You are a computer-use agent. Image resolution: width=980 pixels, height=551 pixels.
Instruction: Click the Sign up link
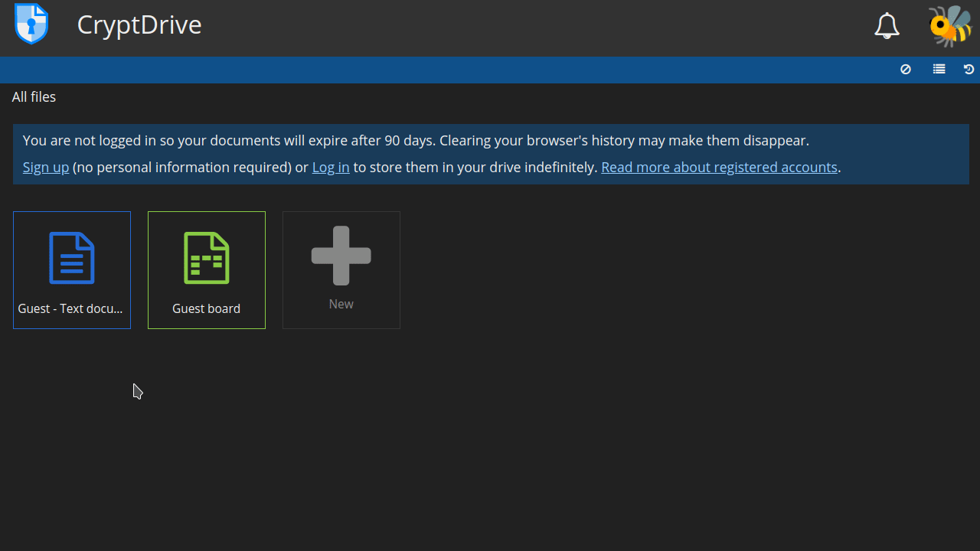click(46, 168)
